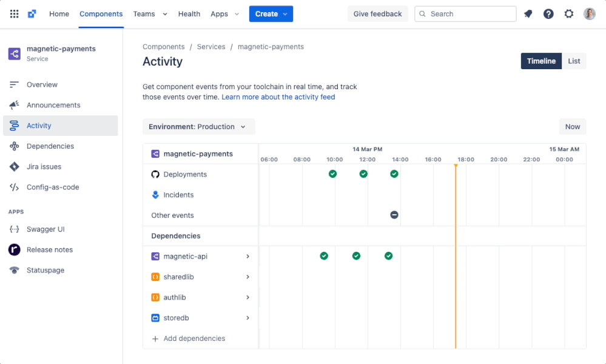Switch to Timeline view
The height and width of the screenshot is (364, 606).
pyautogui.click(x=541, y=61)
